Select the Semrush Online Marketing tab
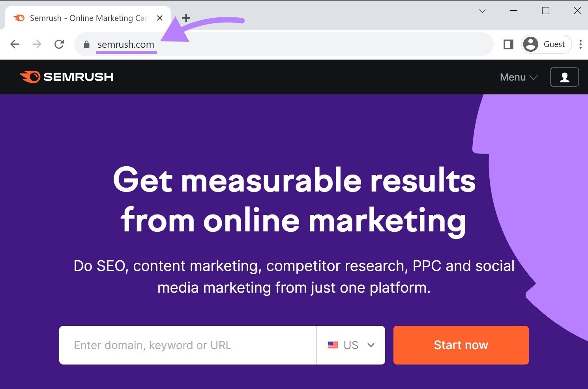Screen dimensions: 588x389 click(88, 18)
